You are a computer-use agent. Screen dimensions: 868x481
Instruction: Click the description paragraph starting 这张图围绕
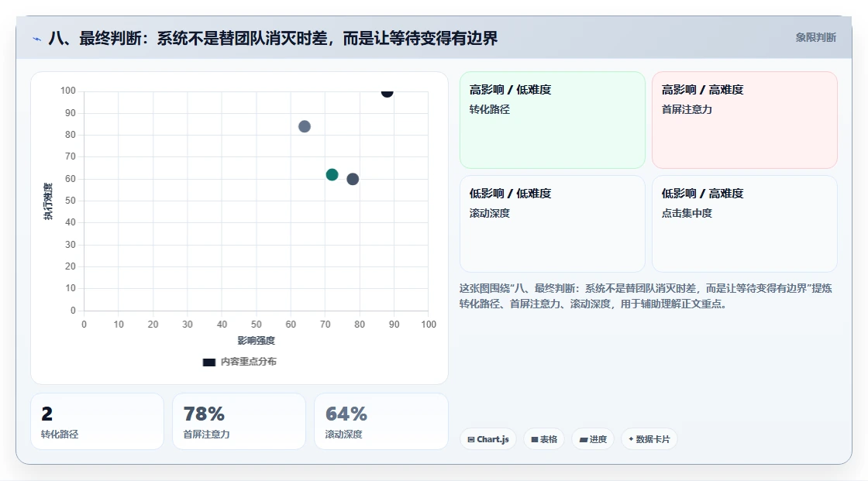[x=646, y=296]
